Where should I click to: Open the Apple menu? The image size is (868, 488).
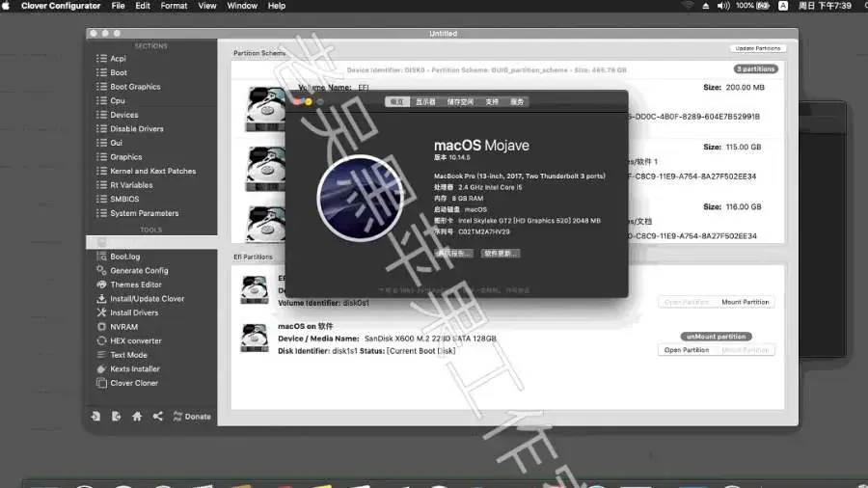click(6, 6)
